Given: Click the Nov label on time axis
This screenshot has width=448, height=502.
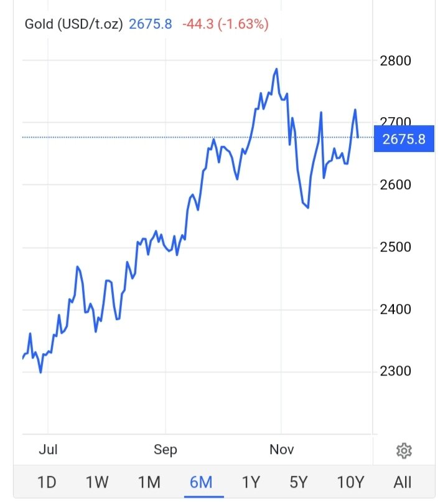Looking at the screenshot, I should pos(281,450).
